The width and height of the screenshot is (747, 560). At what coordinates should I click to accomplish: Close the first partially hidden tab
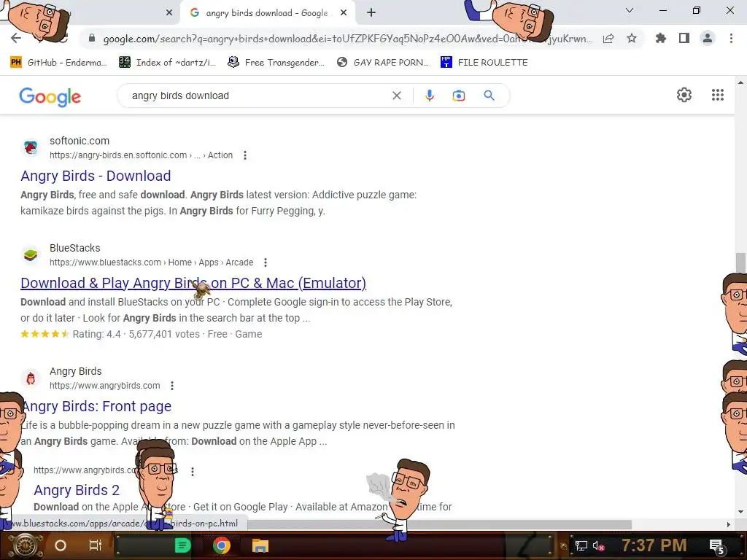[x=169, y=13]
